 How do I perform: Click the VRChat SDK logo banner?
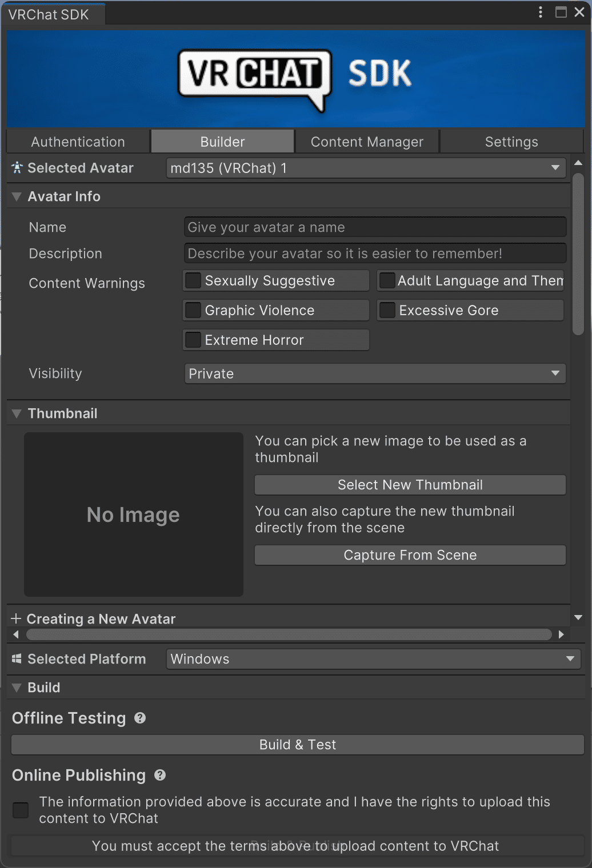click(295, 79)
